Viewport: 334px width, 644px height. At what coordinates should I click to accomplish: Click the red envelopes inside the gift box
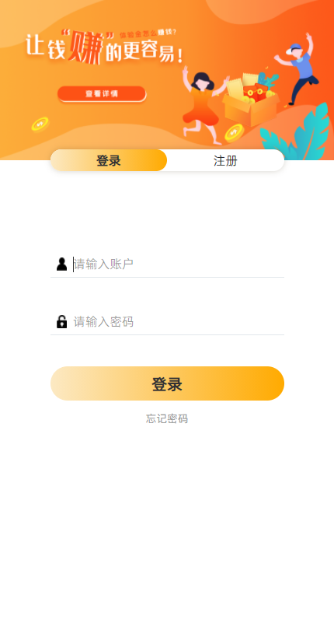point(255,93)
